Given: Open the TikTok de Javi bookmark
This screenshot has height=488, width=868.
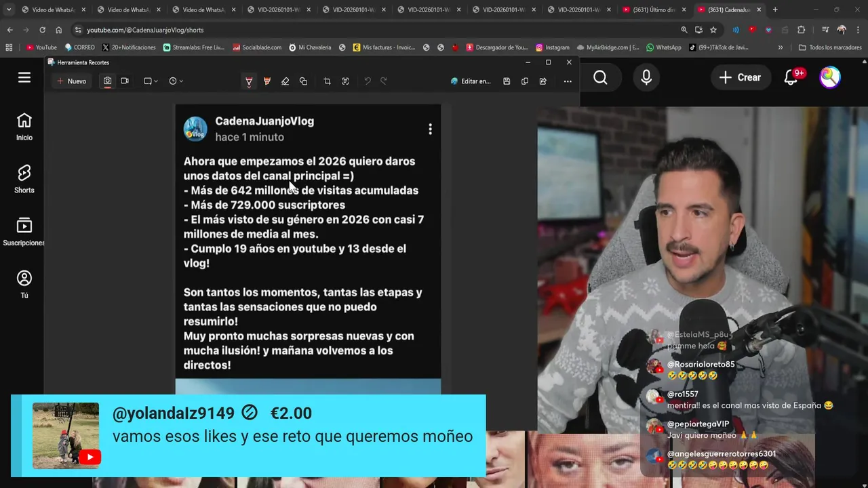Looking at the screenshot, I should coord(718,47).
